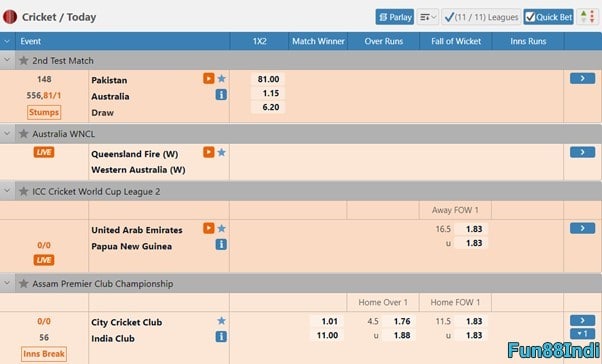Click the Cricket / Today heading
Image resolution: width=602 pixels, height=364 pixels.
[59, 17]
